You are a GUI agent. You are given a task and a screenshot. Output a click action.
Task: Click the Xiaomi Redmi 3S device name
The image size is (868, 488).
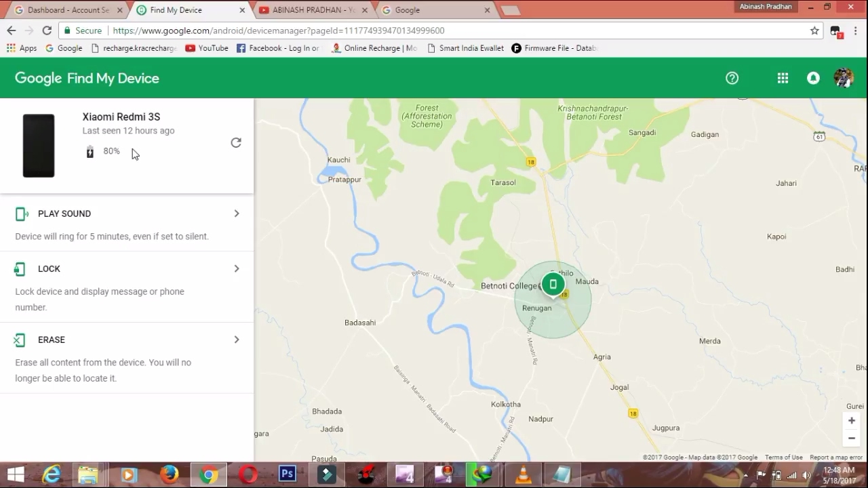pyautogui.click(x=121, y=117)
